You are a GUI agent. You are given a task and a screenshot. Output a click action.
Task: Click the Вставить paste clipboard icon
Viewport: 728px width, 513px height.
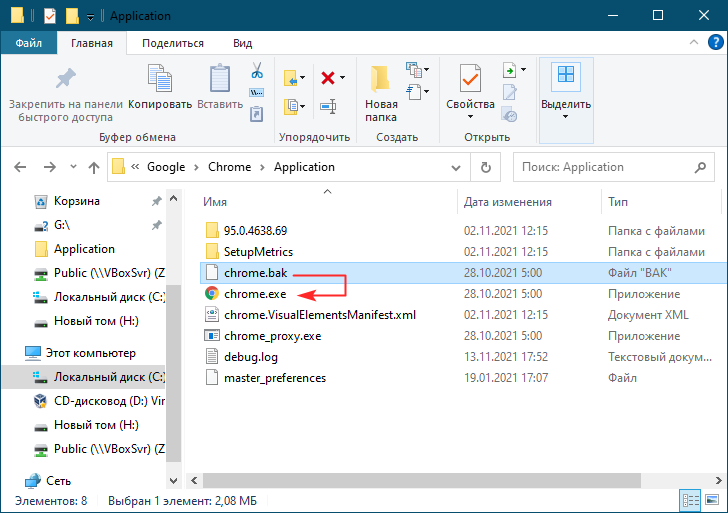tap(220, 78)
